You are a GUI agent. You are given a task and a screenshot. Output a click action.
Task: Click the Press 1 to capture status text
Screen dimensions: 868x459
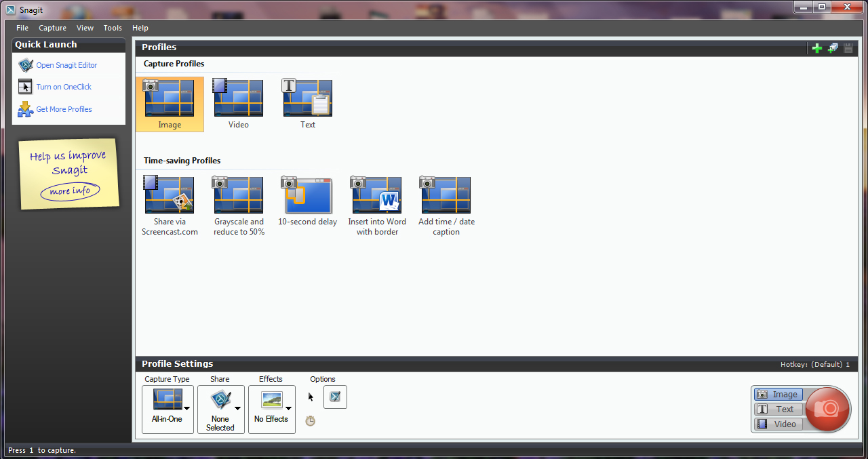pos(42,450)
